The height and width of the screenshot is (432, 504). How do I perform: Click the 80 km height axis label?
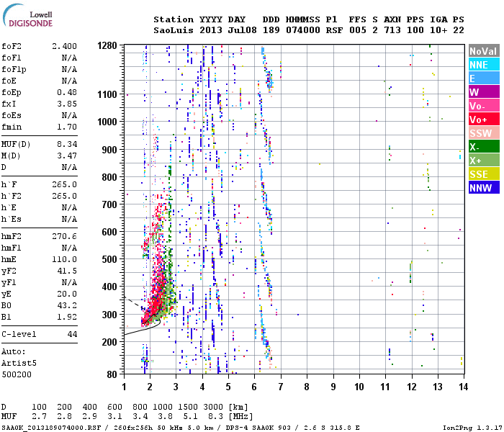coord(112,374)
